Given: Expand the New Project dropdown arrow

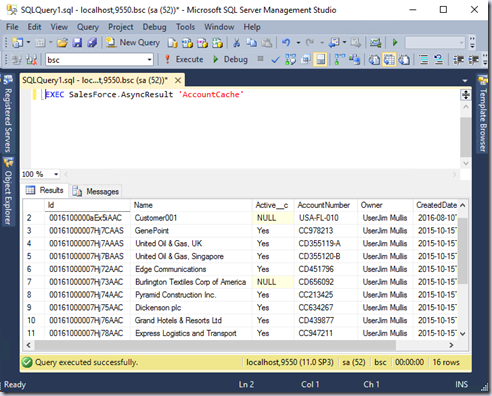Looking at the screenshot, I should pos(28,42).
